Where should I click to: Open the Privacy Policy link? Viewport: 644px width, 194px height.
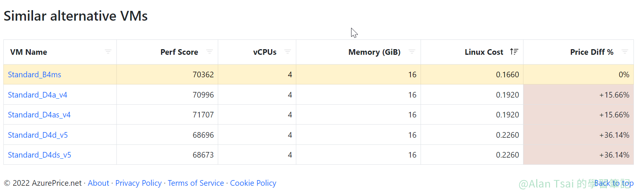pos(138,183)
